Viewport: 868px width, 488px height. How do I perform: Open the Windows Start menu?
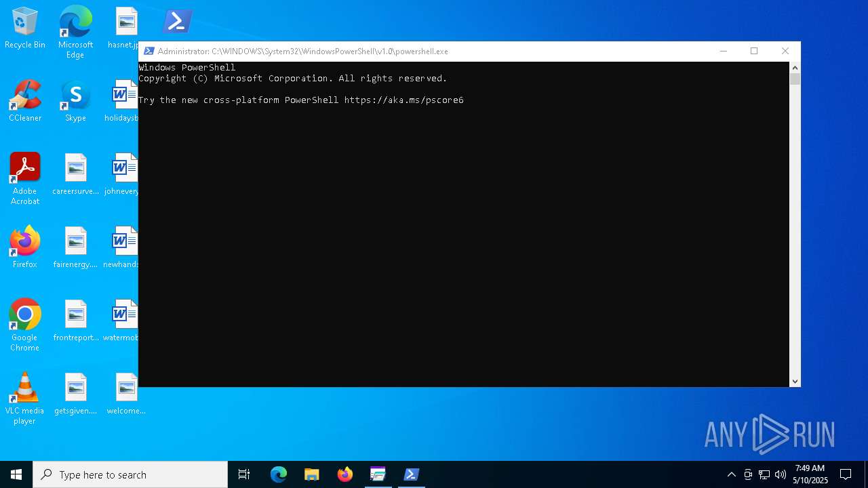[x=16, y=474]
